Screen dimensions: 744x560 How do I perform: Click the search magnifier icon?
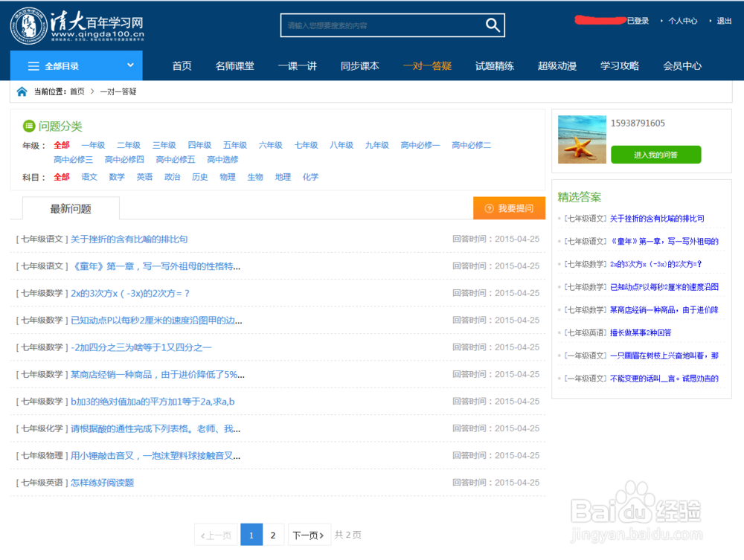493,25
